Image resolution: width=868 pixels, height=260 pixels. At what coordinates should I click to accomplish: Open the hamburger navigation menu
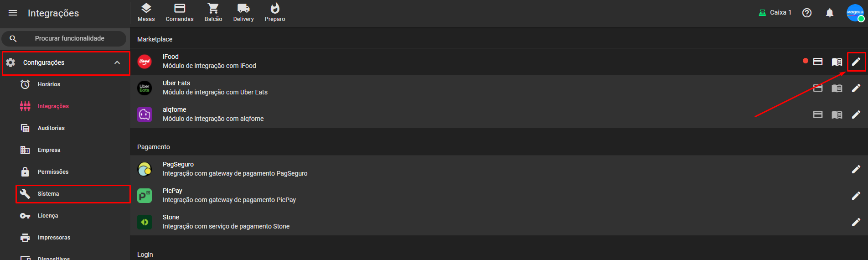(13, 13)
